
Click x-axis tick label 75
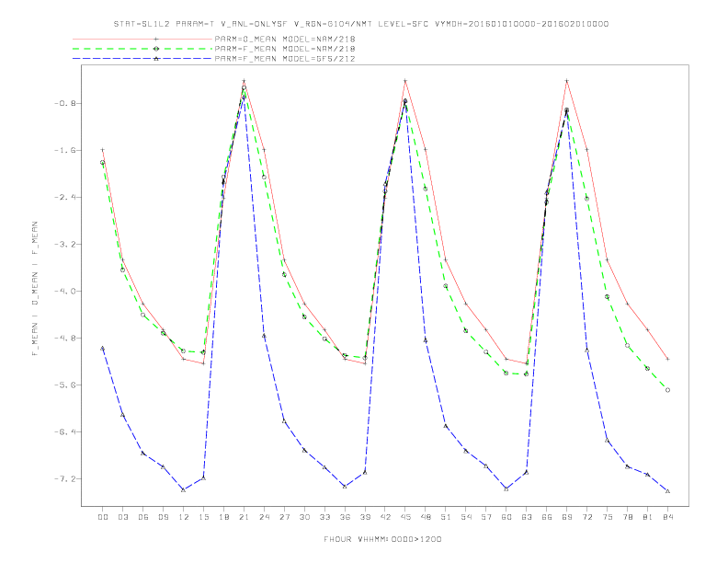pos(608,517)
